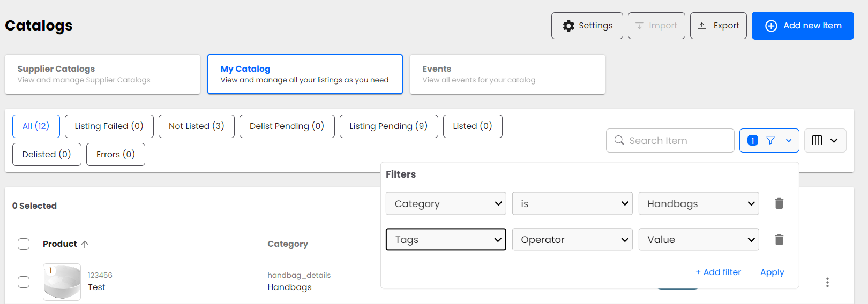This screenshot has height=304, width=868.
Task: Click the Export upload icon button
Action: click(718, 26)
